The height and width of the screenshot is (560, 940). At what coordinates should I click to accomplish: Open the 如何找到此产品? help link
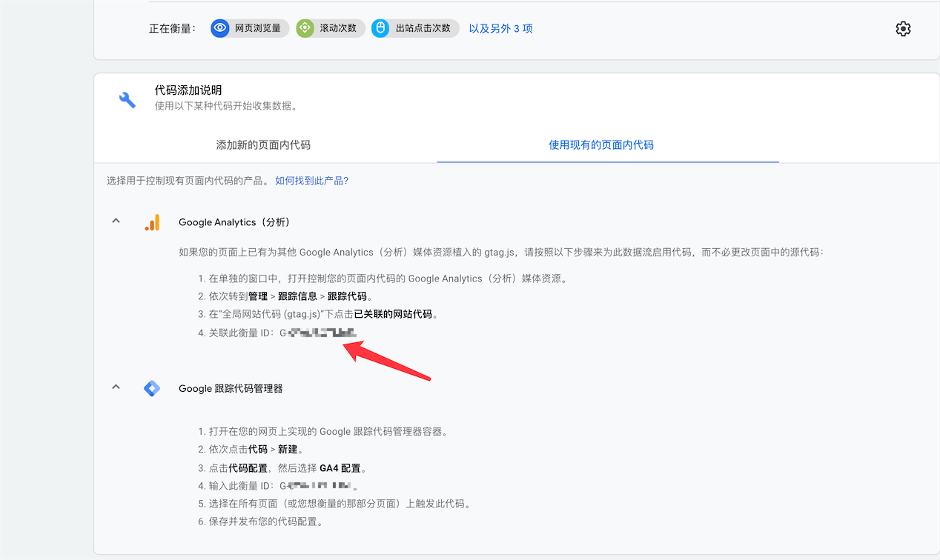click(x=311, y=180)
